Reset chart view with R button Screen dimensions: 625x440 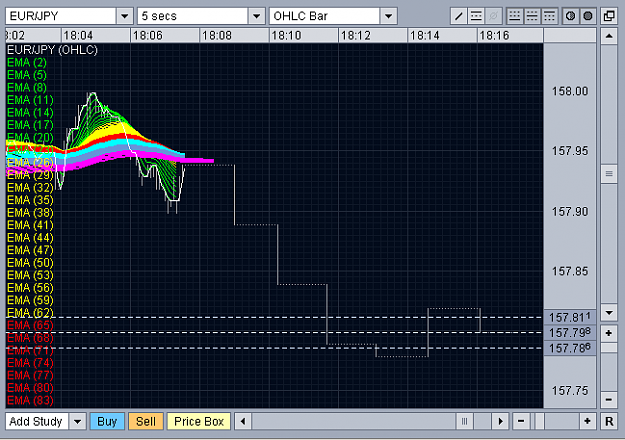609,421
